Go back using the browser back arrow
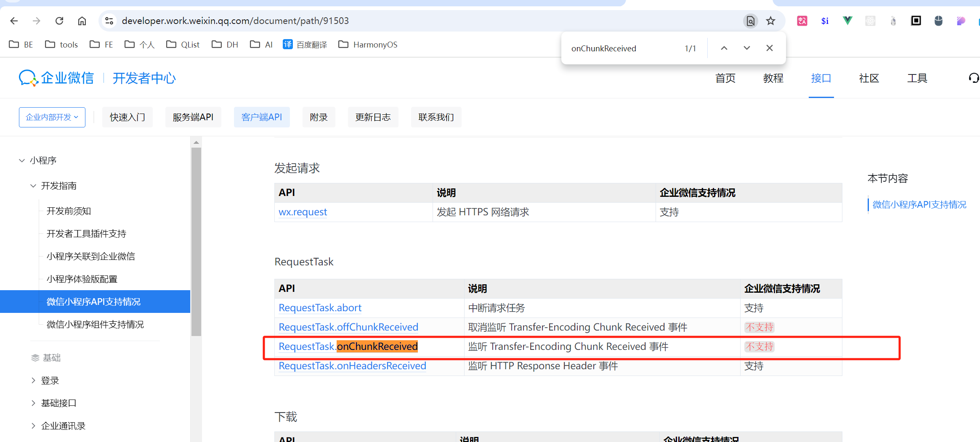Image resolution: width=980 pixels, height=442 pixels. (14, 21)
